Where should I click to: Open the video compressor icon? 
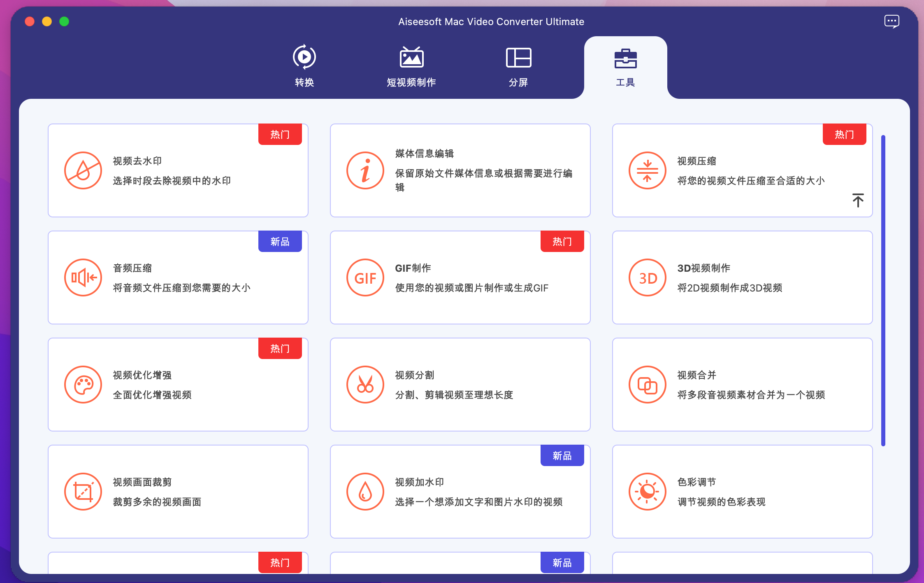coord(648,170)
